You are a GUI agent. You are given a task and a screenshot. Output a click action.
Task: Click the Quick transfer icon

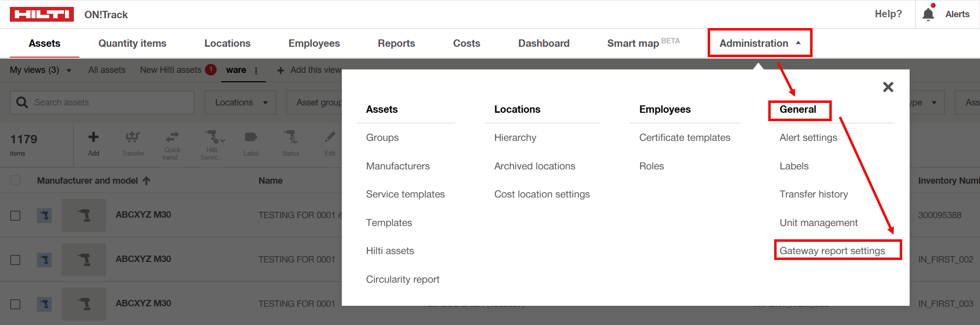coord(172,137)
